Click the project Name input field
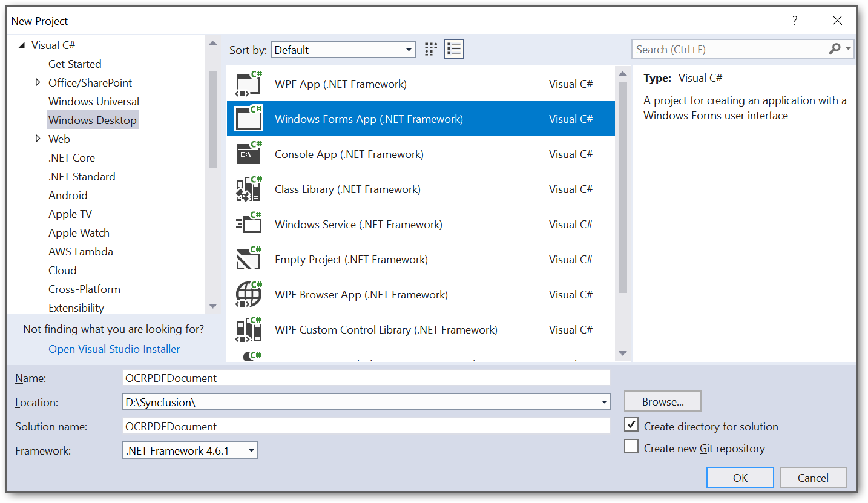Screen dimensions: 868x503 pyautogui.click(x=366, y=378)
